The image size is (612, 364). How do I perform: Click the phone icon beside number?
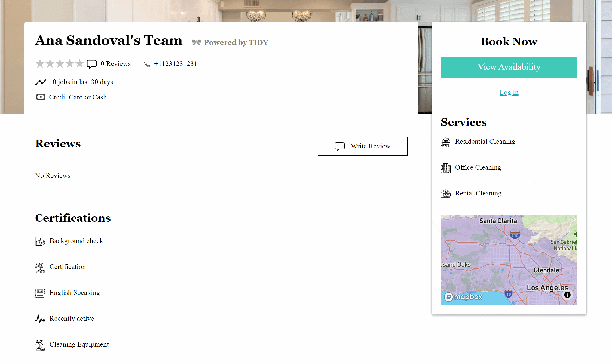click(147, 64)
